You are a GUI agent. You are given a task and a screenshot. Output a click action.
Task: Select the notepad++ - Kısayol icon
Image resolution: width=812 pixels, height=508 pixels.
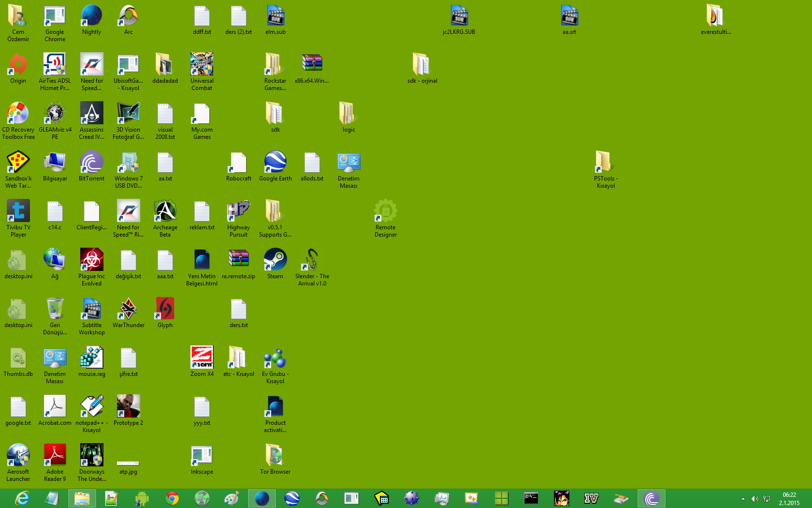pyautogui.click(x=92, y=414)
